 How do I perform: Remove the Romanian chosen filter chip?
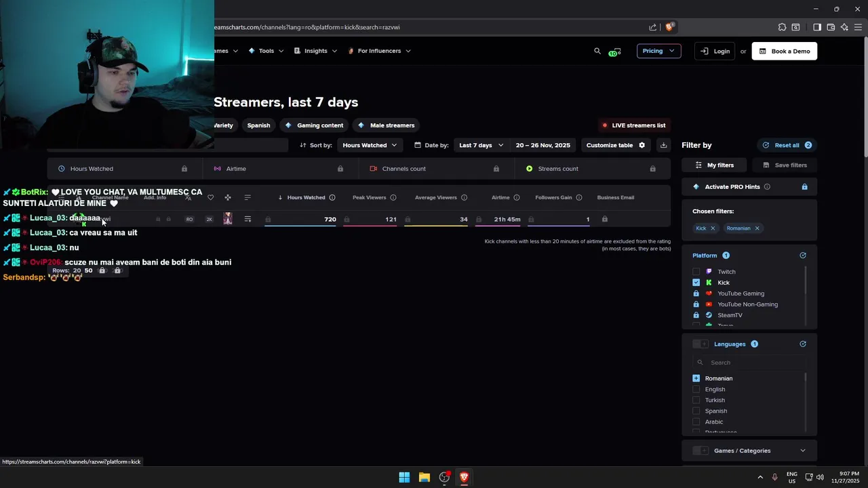coord(757,228)
